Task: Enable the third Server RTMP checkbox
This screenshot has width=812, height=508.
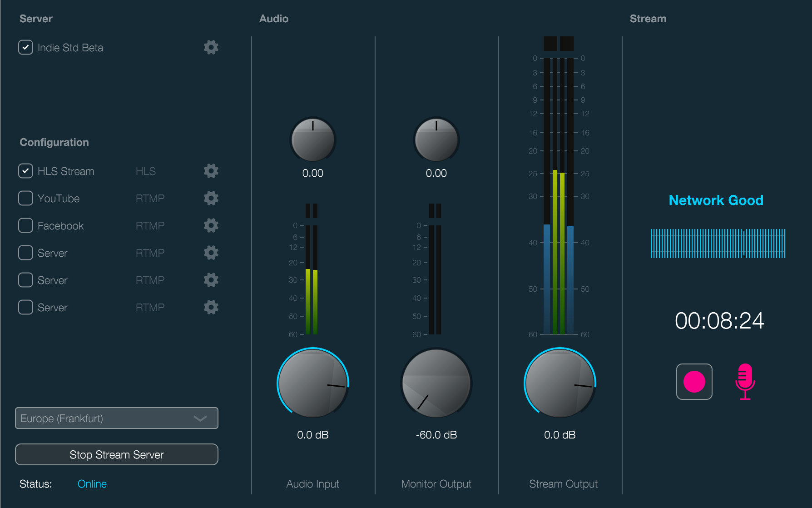Action: pyautogui.click(x=25, y=307)
